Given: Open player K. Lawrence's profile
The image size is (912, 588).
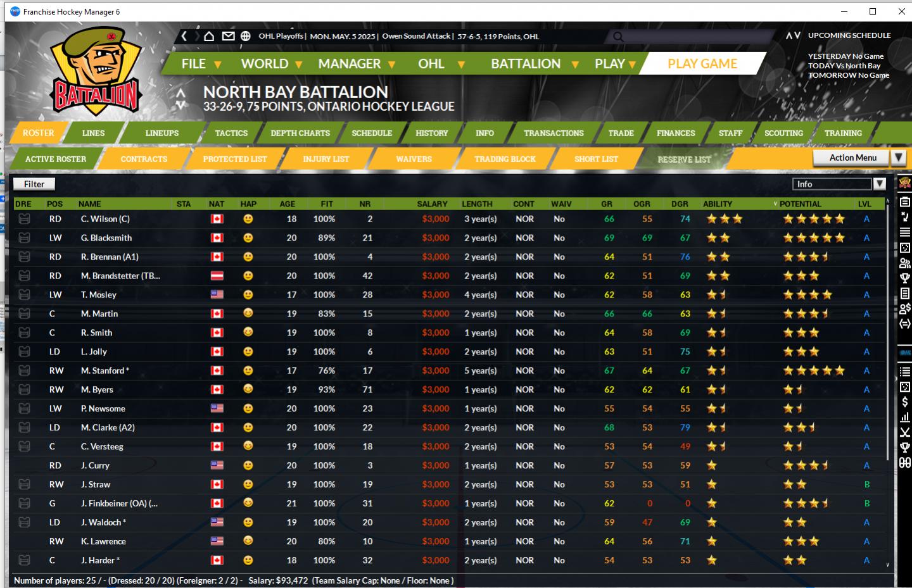Looking at the screenshot, I should tap(103, 542).
